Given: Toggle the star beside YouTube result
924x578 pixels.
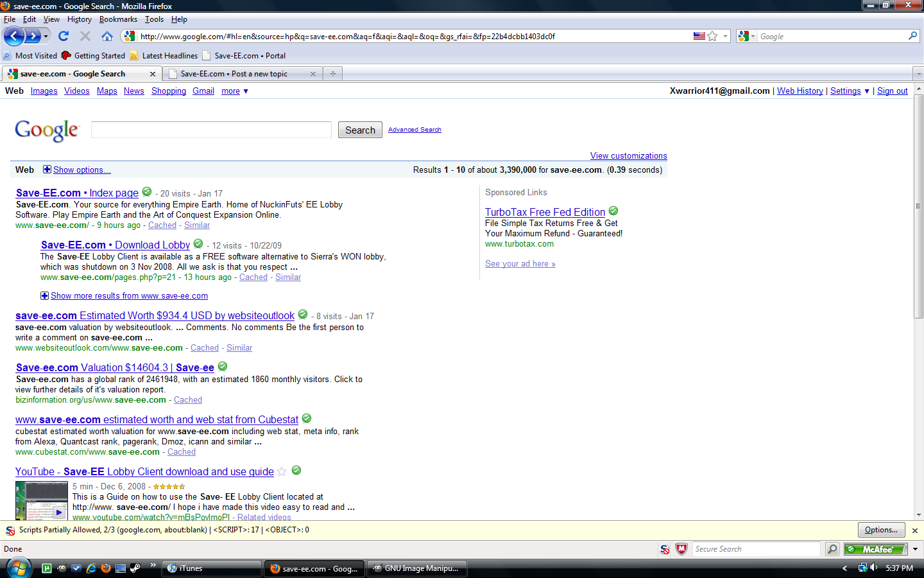Looking at the screenshot, I should pyautogui.click(x=282, y=471).
